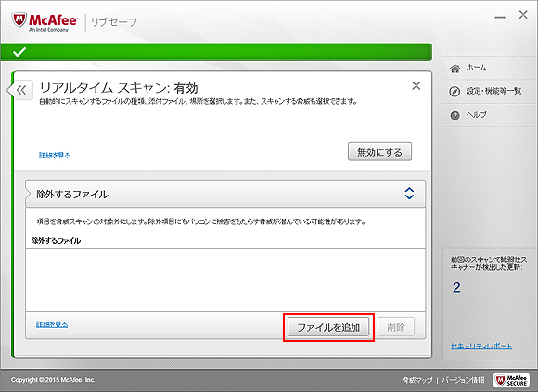Click the バージョン情報 footer link
This screenshot has width=538, height=392.
463,380
